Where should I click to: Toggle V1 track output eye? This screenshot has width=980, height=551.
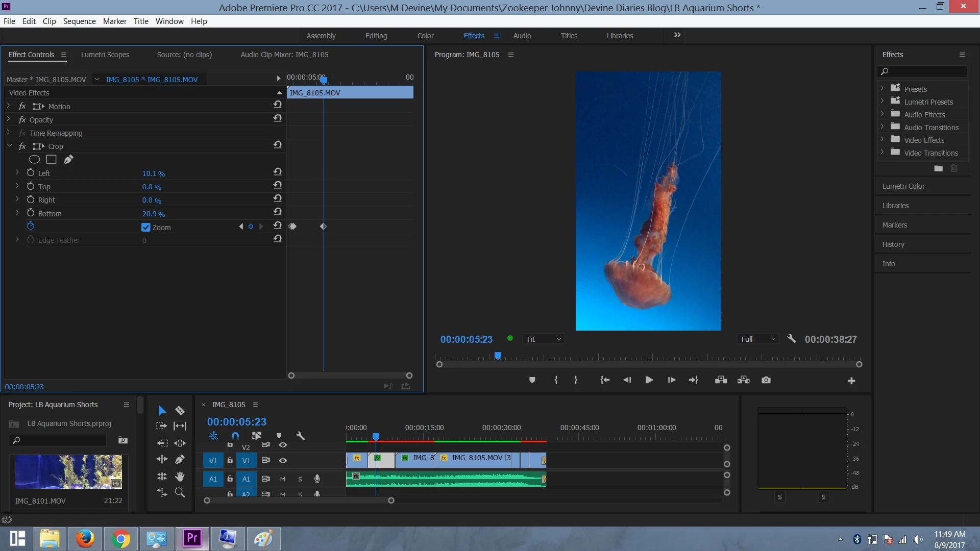pos(283,461)
